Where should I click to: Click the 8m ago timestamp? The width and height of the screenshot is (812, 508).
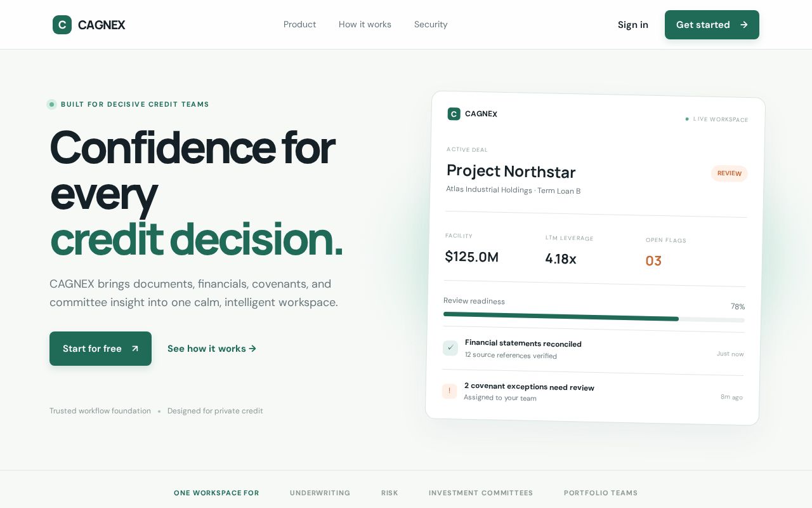pos(731,397)
